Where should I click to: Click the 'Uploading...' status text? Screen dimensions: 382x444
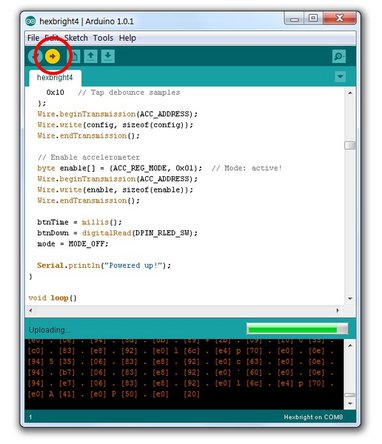[x=49, y=330]
